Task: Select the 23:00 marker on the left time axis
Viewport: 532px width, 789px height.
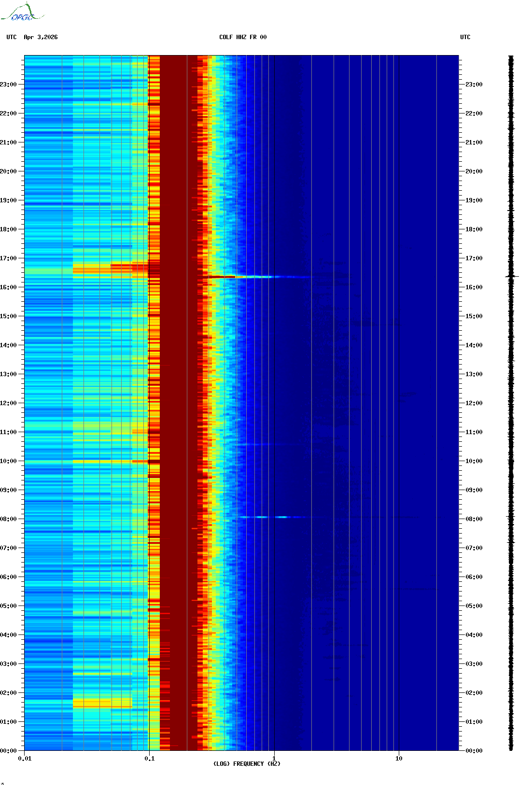Action: 8,85
